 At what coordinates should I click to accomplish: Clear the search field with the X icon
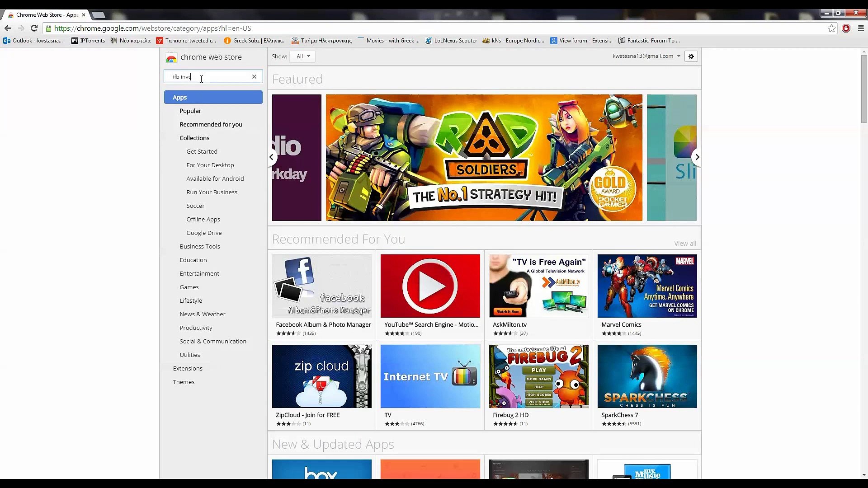point(255,76)
